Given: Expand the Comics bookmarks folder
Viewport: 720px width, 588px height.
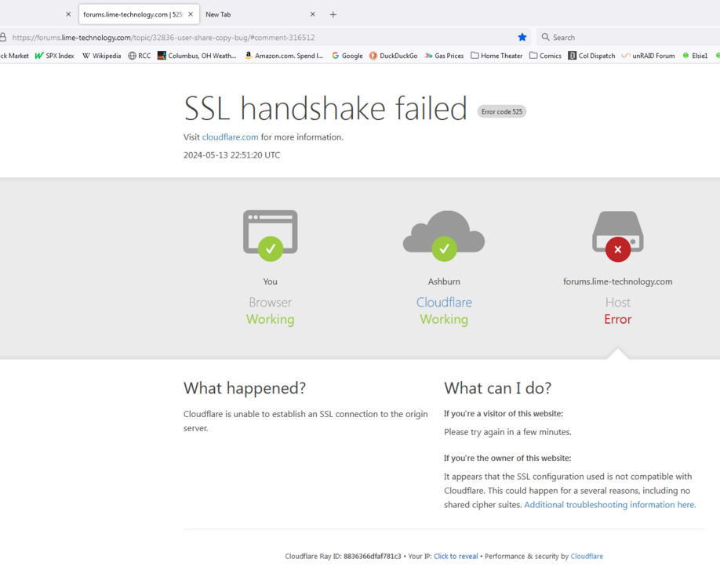Looking at the screenshot, I should click(546, 56).
